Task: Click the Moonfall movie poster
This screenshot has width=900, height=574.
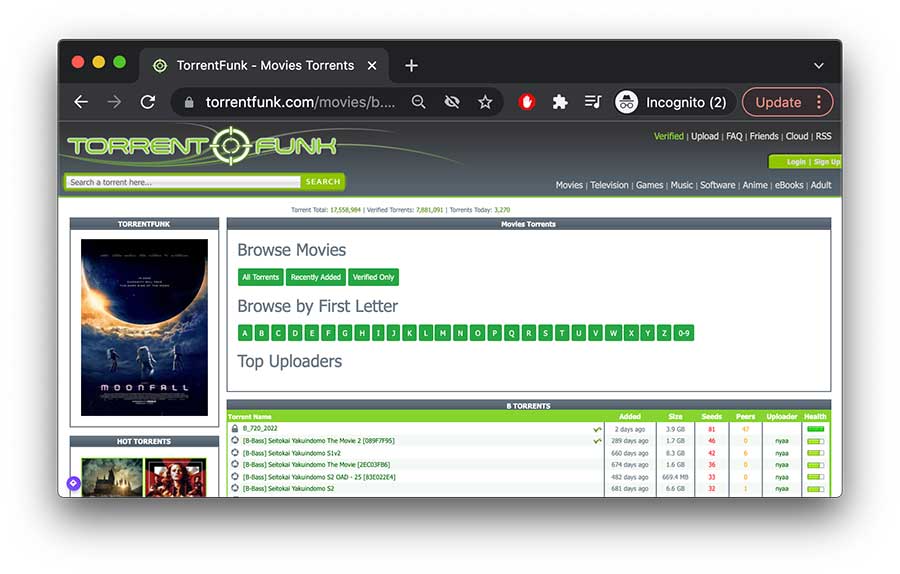Action: 144,327
